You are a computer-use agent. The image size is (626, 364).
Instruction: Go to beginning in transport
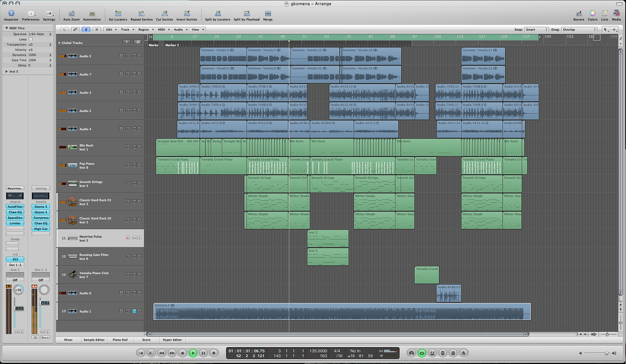[x=141, y=353]
